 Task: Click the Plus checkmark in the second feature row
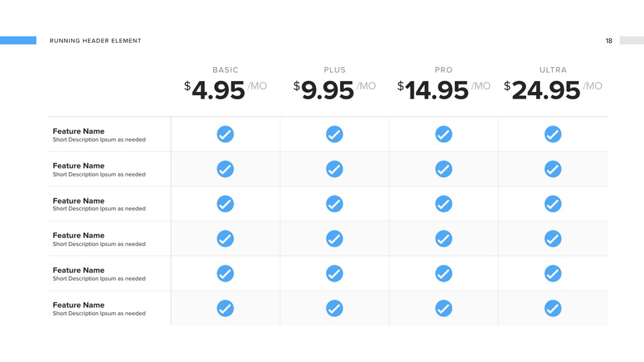click(334, 169)
